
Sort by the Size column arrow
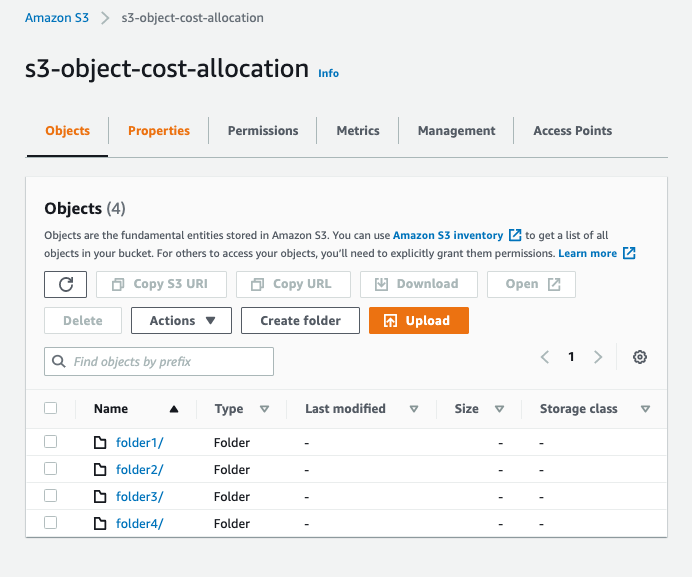tap(500, 409)
